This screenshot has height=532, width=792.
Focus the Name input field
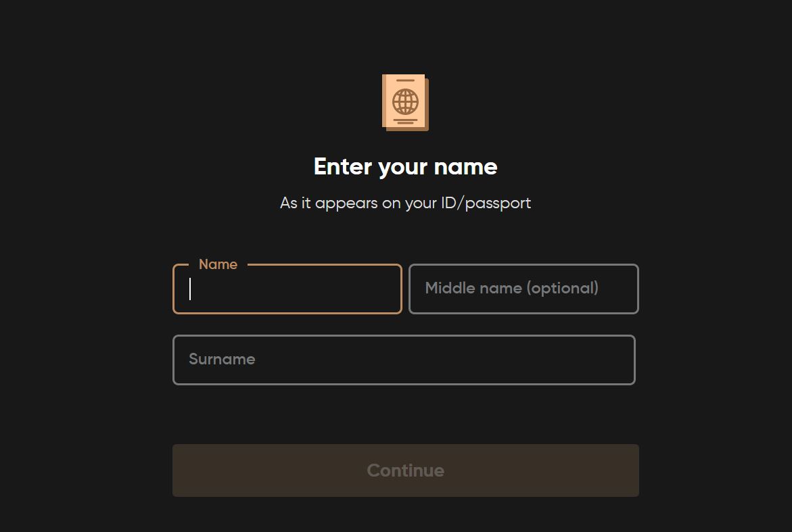click(287, 289)
